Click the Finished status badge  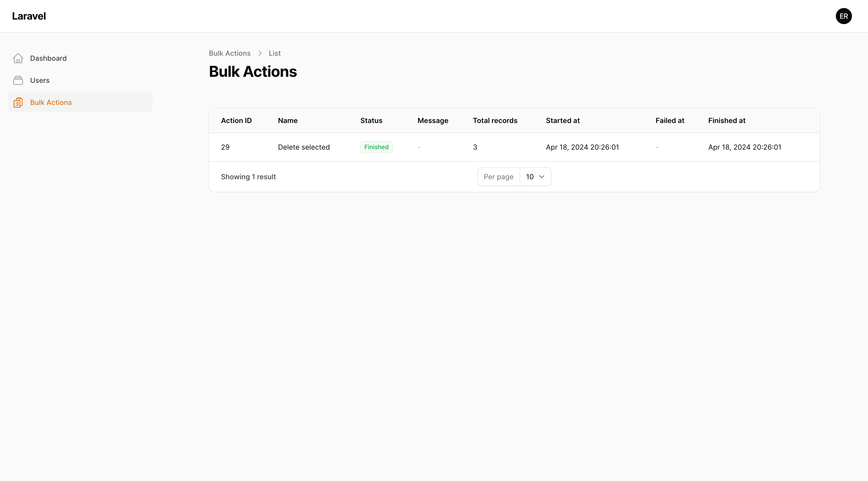[376, 147]
